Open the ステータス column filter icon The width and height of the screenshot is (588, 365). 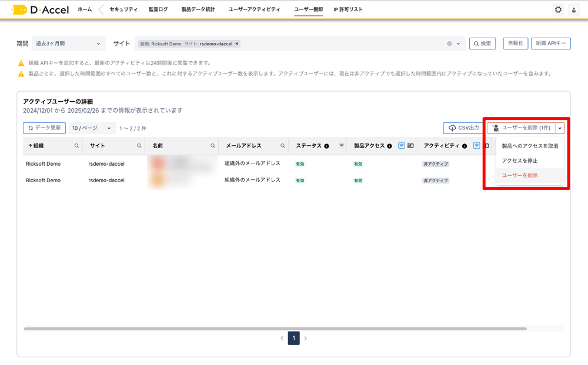click(342, 145)
